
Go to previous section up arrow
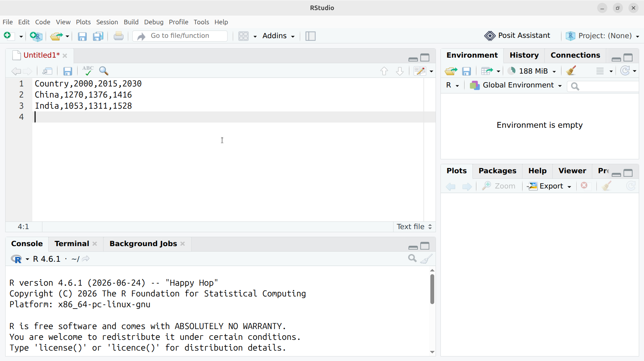[384, 71]
